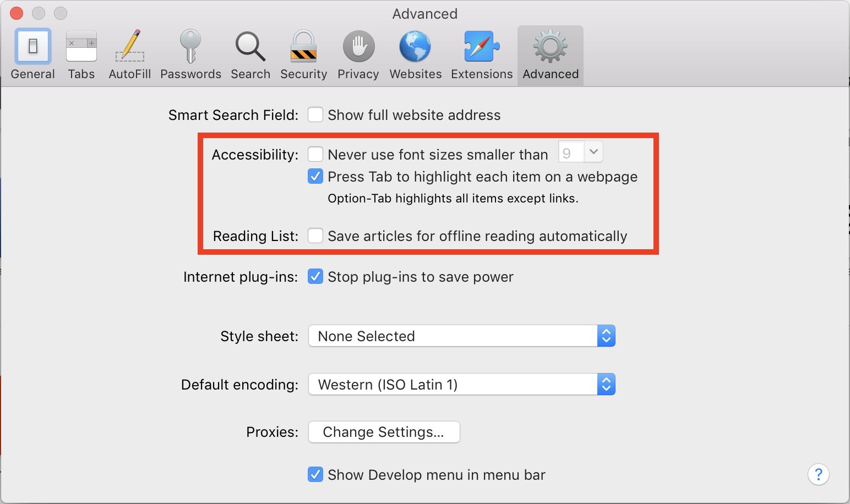Screen dimensions: 850x504
Task: Open the Style sheet selector
Action: 606,336
